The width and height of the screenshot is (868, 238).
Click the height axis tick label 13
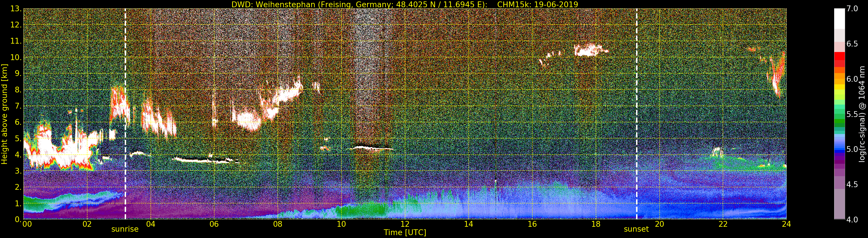coord(16,9)
